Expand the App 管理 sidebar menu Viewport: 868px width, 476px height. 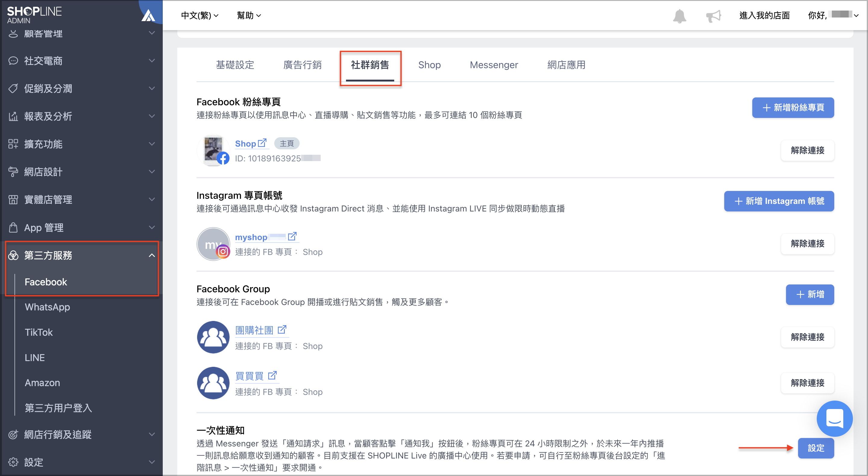tap(82, 227)
